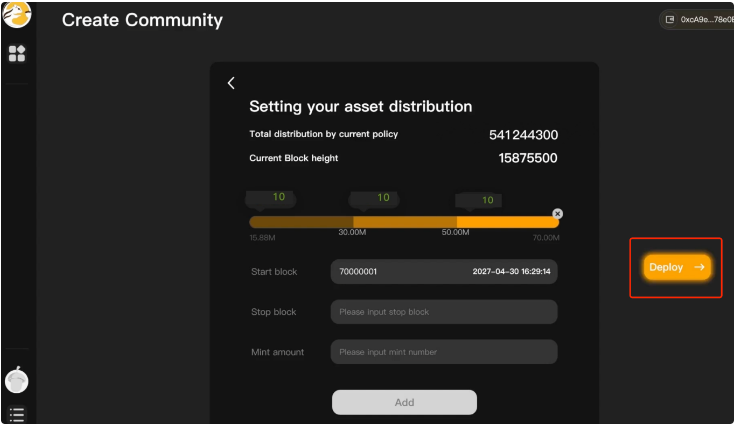Click the Stop block input field
The image size is (737, 426).
443,312
